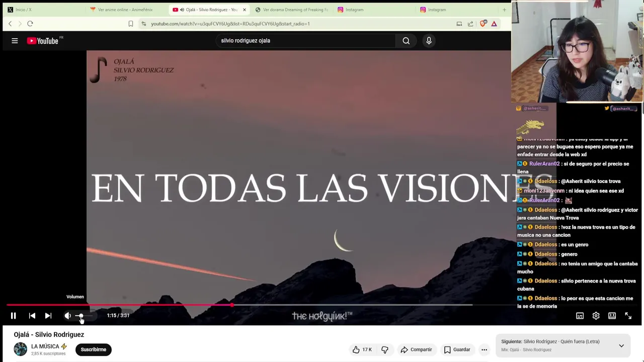This screenshot has height=362, width=644.
Task: Close the Ojalá YouTube tab
Action: [245, 10]
